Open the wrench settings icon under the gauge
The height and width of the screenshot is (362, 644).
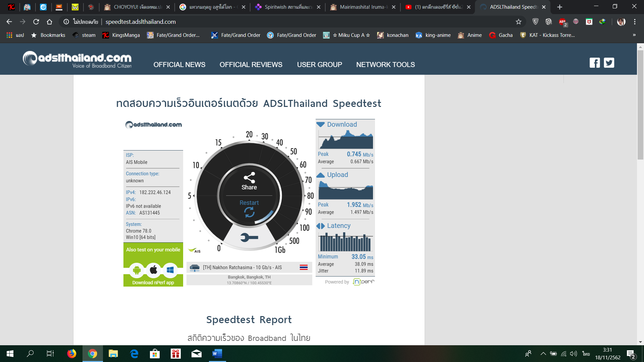(249, 237)
